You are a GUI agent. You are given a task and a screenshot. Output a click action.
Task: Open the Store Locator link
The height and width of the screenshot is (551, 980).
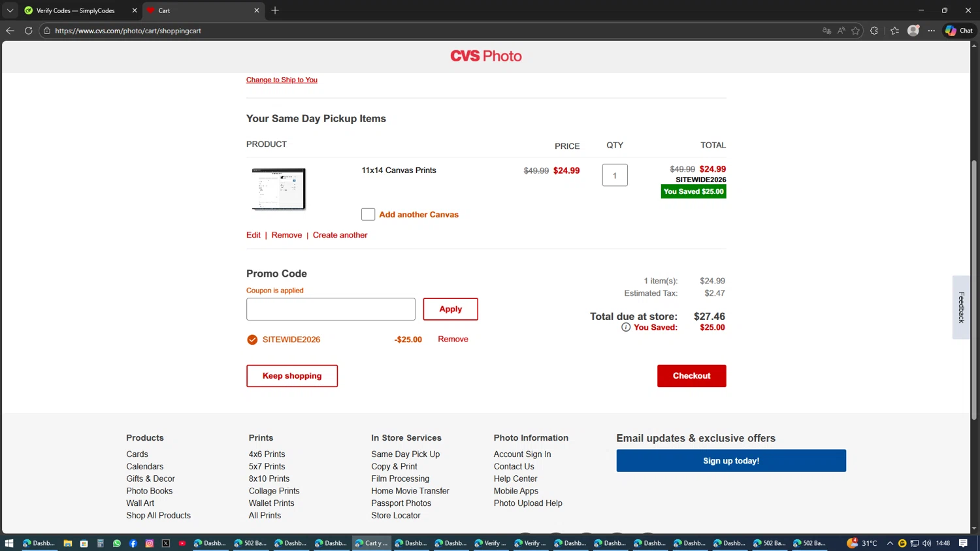point(396,516)
